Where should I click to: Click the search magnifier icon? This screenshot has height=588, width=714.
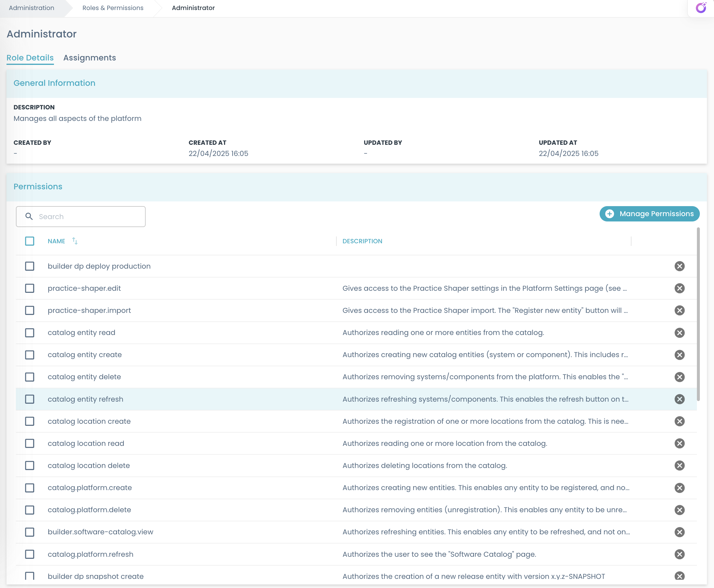click(x=29, y=216)
